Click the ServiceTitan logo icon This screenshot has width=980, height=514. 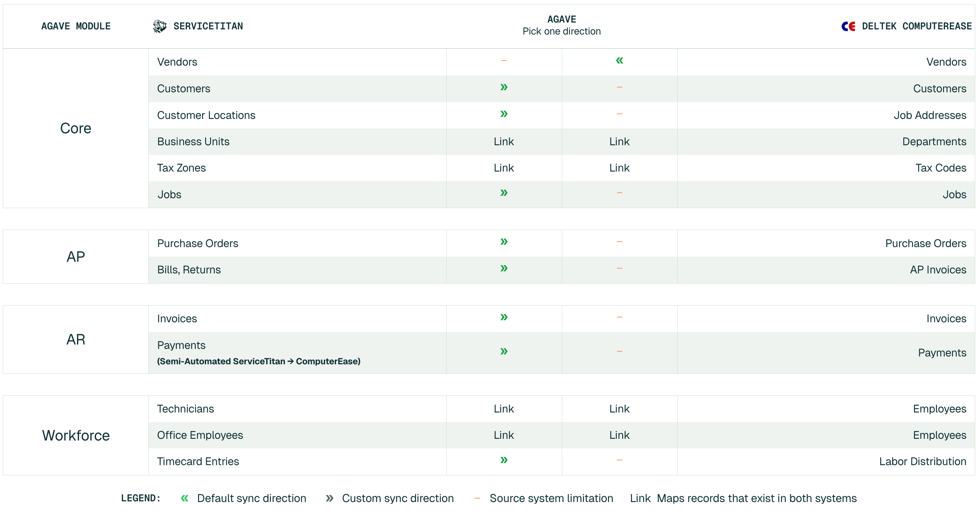coord(159,26)
